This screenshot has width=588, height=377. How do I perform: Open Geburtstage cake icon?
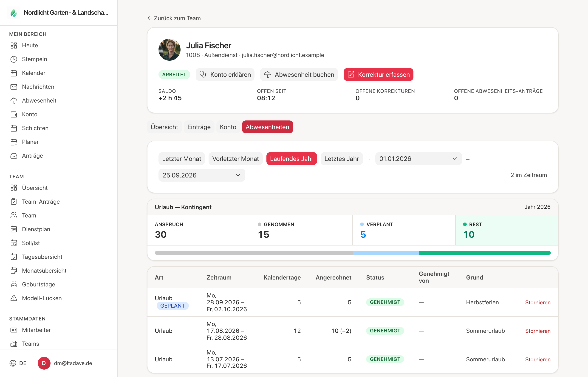point(14,284)
